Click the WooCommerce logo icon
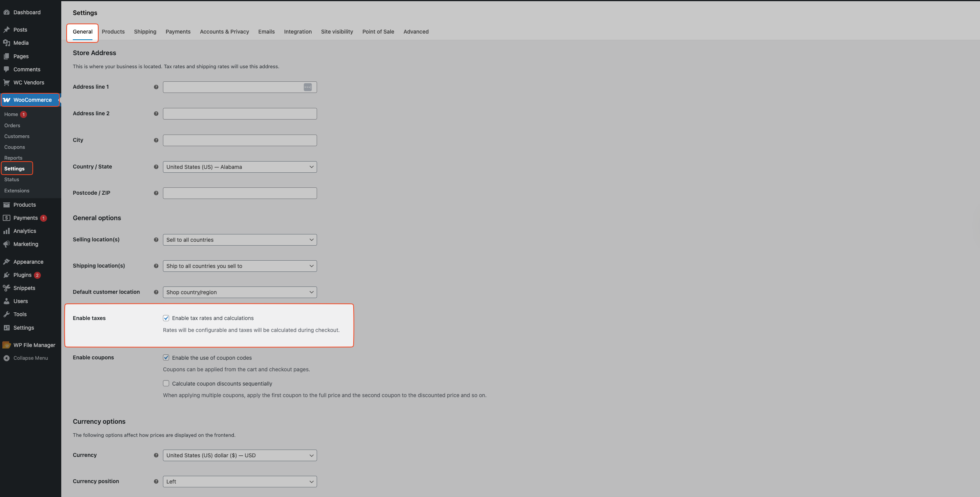The width and height of the screenshot is (980, 497). point(7,100)
